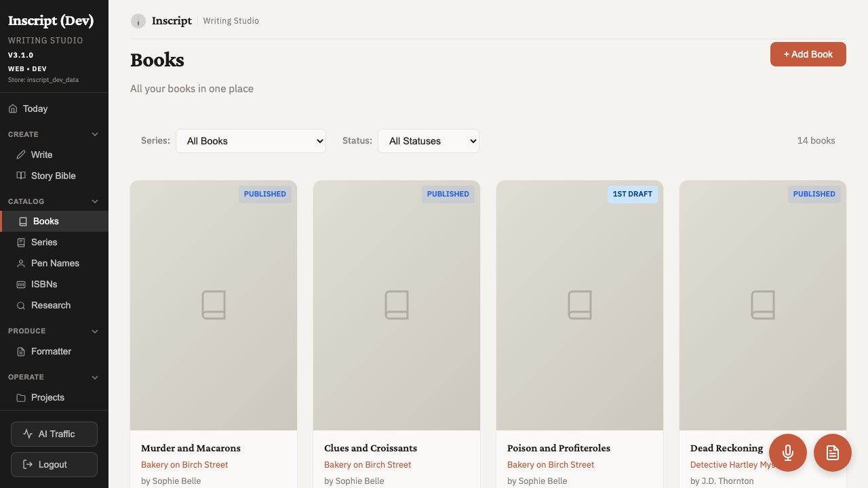This screenshot has width=868, height=488.
Task: Click the Logout icon
Action: (27, 464)
